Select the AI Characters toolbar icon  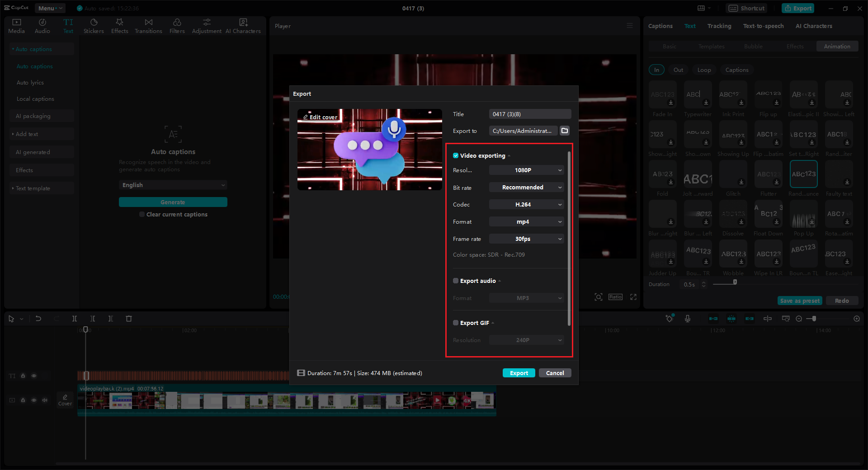[243, 25]
